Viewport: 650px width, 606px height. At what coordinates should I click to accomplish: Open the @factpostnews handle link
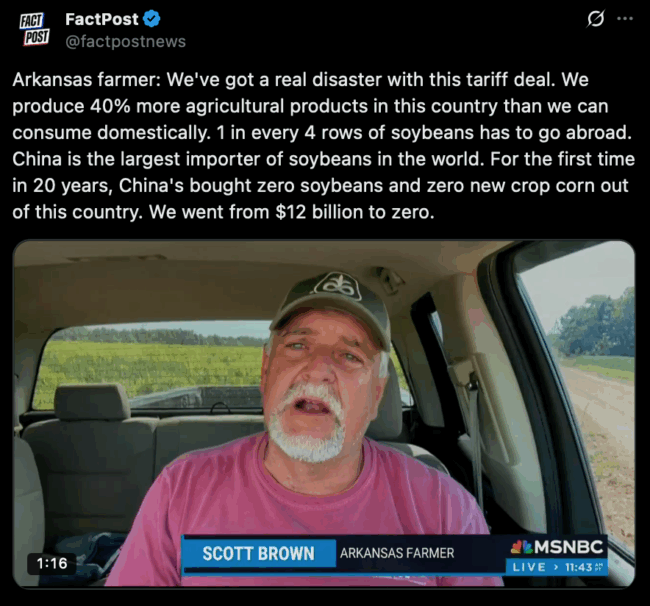point(126,41)
